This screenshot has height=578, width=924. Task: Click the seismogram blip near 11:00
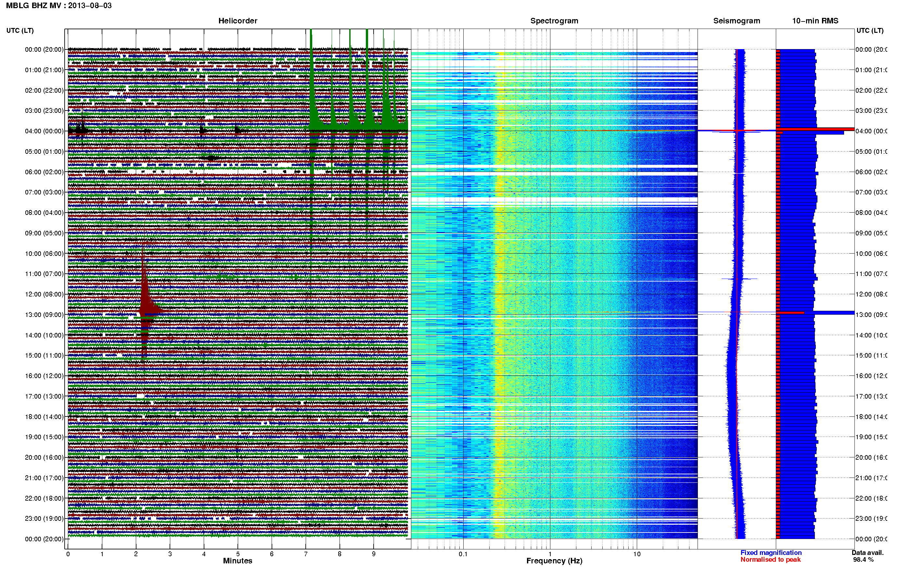pos(739,279)
